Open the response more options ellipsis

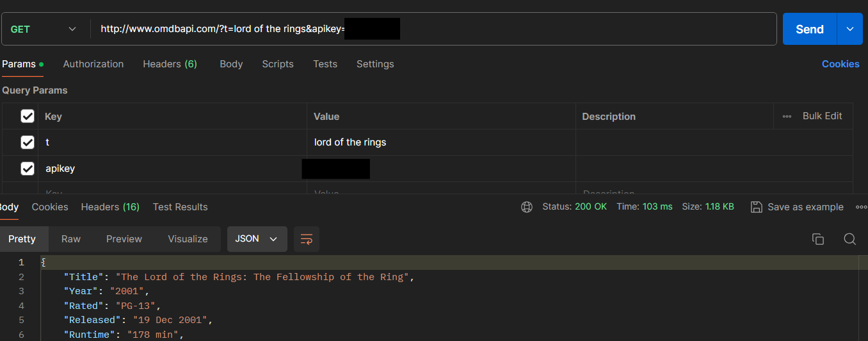pos(861,207)
